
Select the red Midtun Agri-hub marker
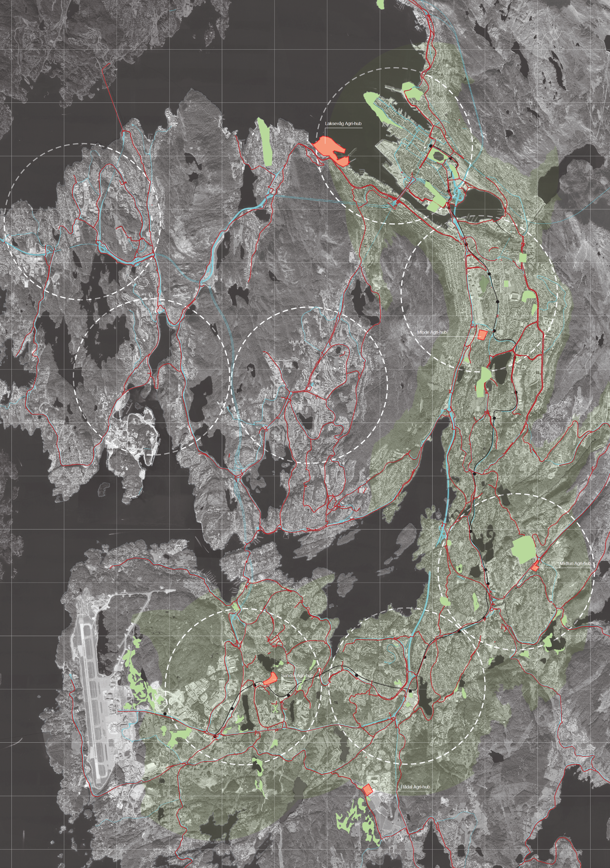click(534, 567)
